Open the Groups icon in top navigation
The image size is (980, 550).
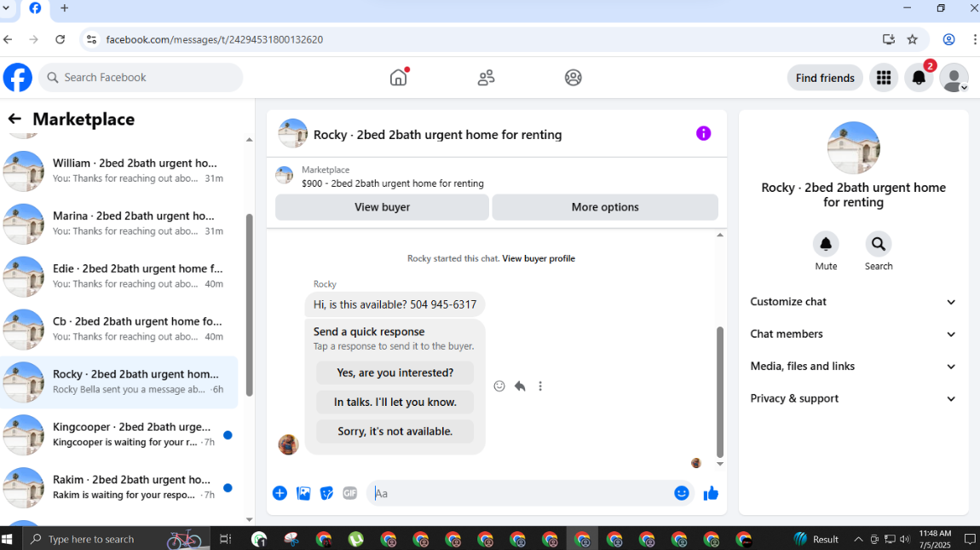(x=574, y=77)
